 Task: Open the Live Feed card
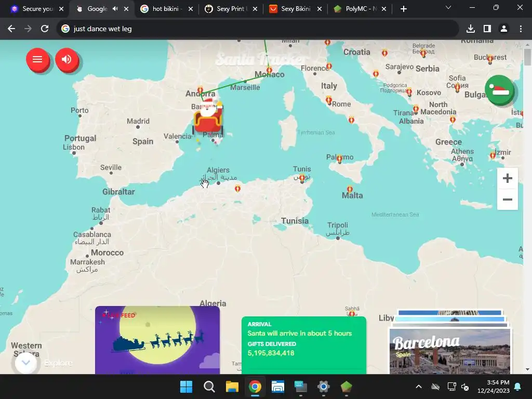tap(157, 340)
